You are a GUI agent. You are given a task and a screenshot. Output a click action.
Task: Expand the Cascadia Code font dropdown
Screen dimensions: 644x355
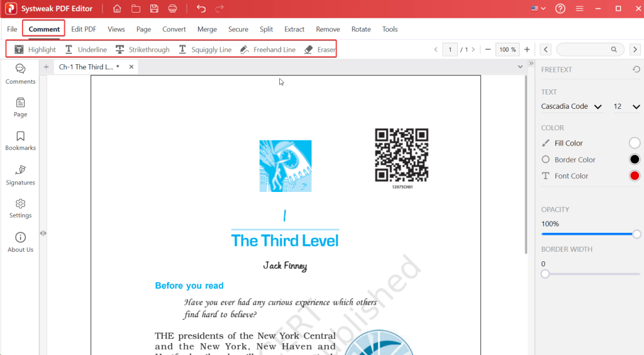click(x=572, y=107)
